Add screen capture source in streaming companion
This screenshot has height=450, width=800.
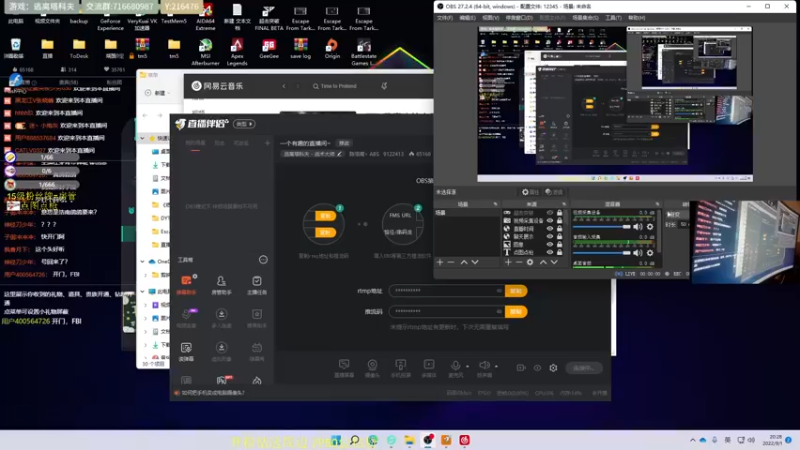pos(344,368)
